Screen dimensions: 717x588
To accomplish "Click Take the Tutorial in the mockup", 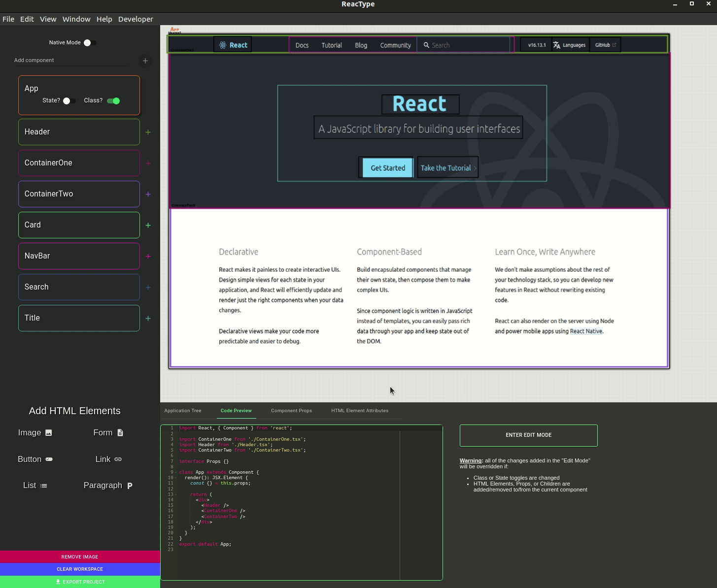I will [x=448, y=168].
